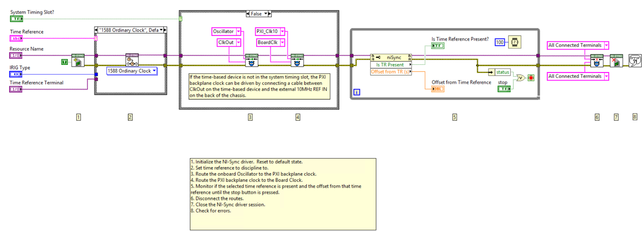Image resolution: width=644 pixels, height=232 pixels.
Task: Toggle the True boolean constant near Initialize
Action: click(64, 62)
